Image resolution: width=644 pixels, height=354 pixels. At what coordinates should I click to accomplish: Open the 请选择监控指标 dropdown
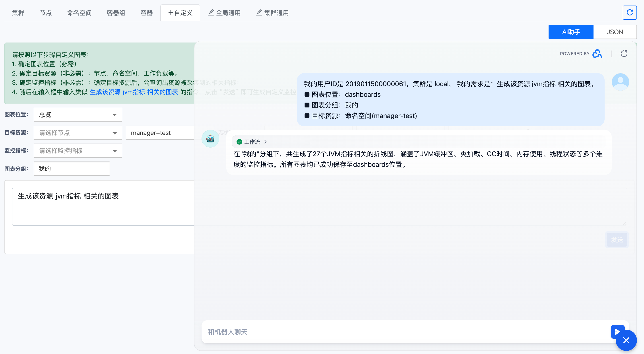[x=78, y=151]
